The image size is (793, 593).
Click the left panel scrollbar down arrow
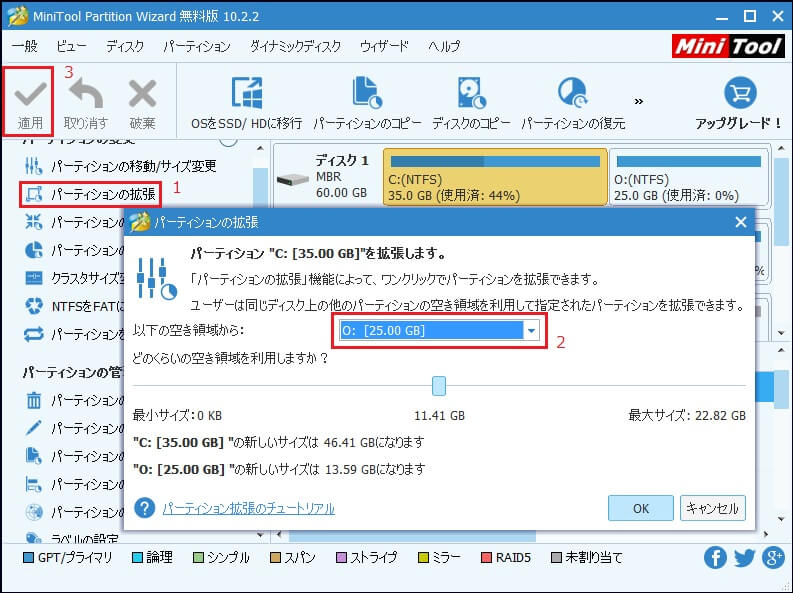coord(260,534)
